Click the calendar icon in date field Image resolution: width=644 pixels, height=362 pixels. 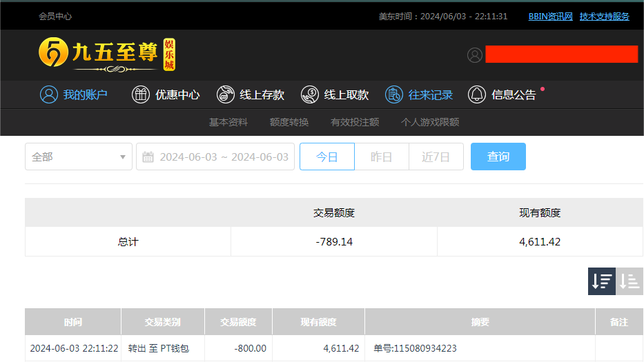(x=148, y=157)
